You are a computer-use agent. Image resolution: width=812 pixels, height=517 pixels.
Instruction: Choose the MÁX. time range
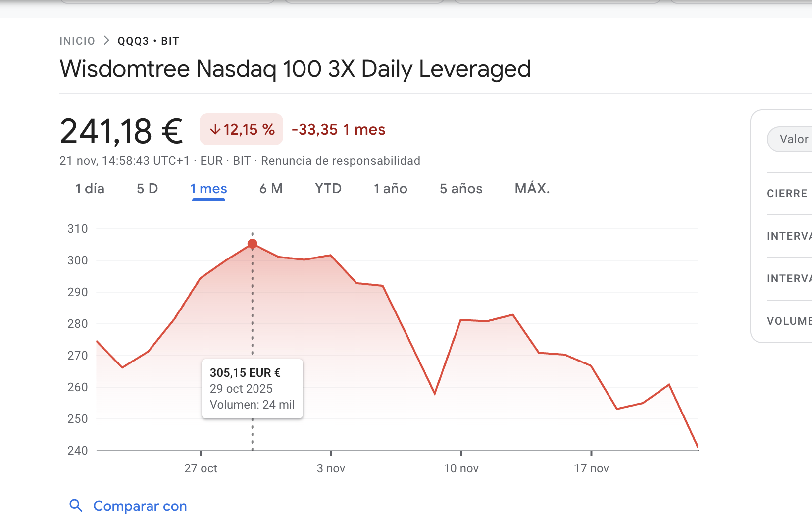(532, 189)
